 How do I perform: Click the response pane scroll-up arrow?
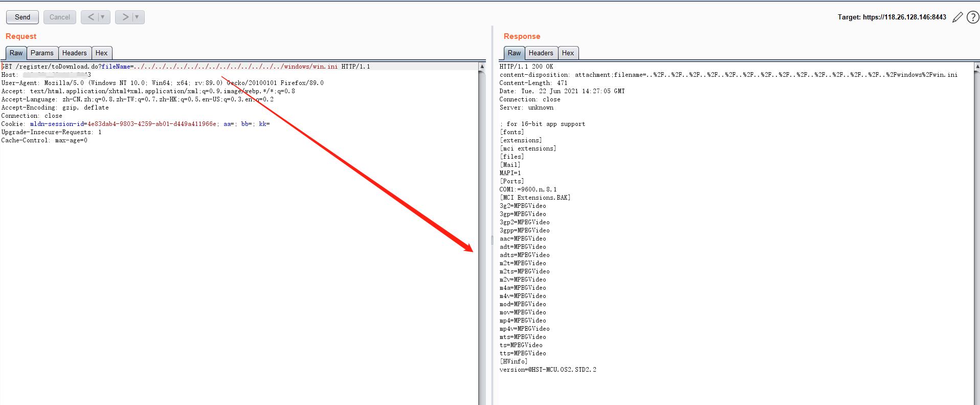click(x=976, y=67)
